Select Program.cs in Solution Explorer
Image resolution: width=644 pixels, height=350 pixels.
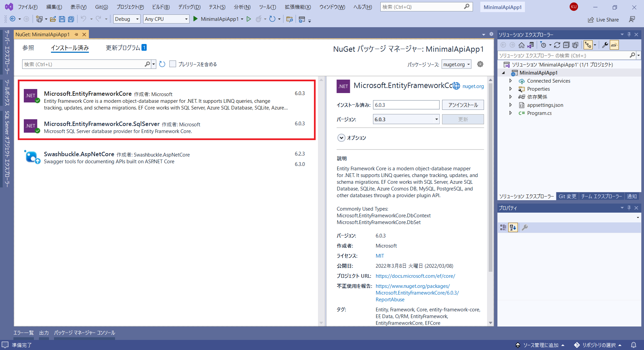(x=539, y=113)
